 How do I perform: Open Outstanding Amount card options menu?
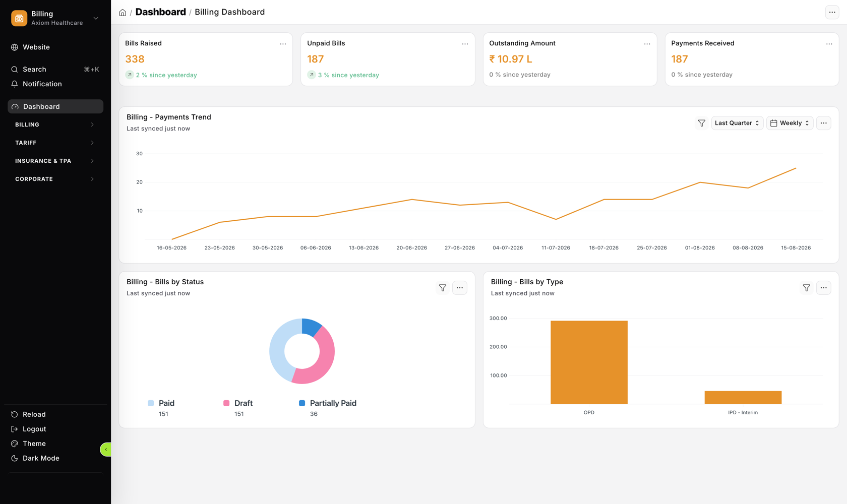[647, 44]
